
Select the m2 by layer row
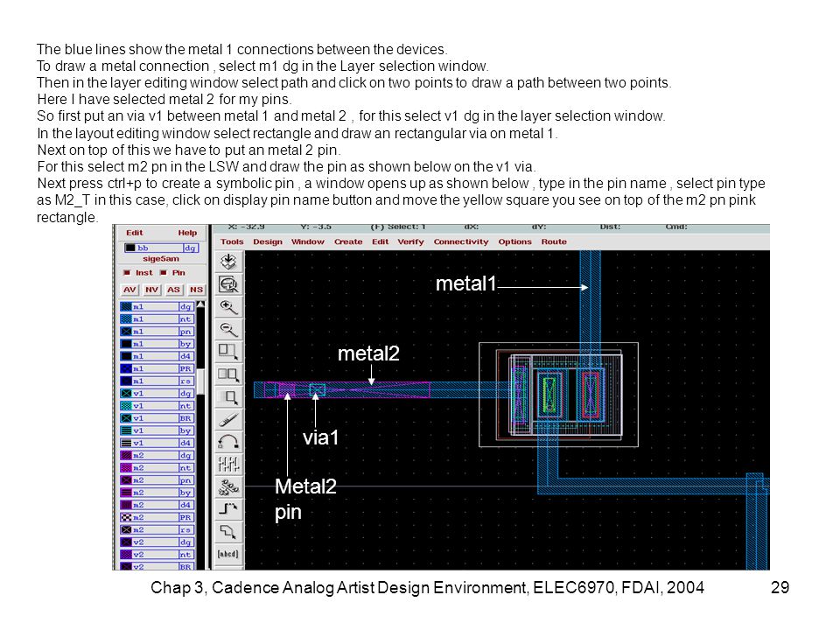coord(157,493)
